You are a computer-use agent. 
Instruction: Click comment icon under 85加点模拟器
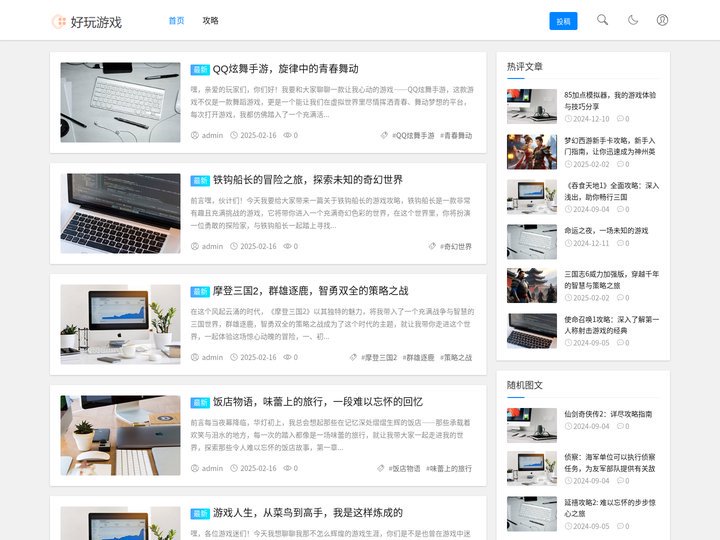pos(620,118)
